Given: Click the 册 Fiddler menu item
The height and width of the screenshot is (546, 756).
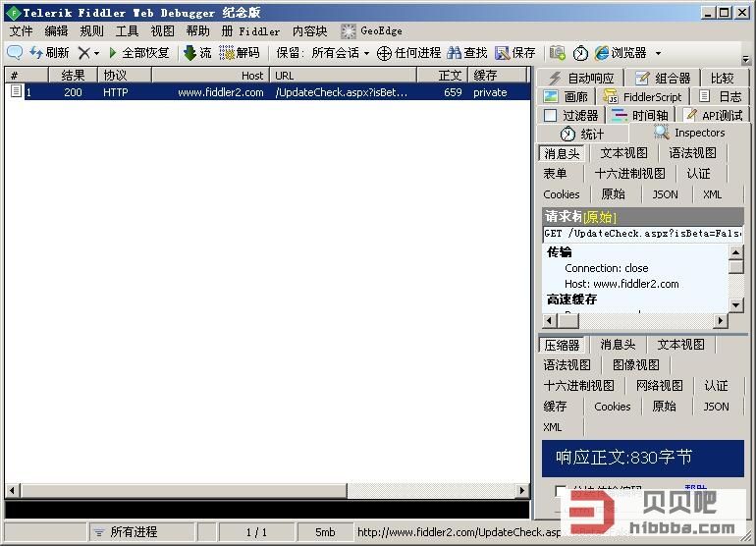Looking at the screenshot, I should point(250,31).
